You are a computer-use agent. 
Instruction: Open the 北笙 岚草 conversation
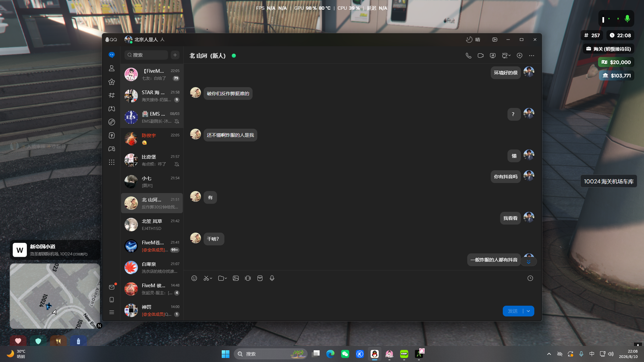tap(152, 225)
